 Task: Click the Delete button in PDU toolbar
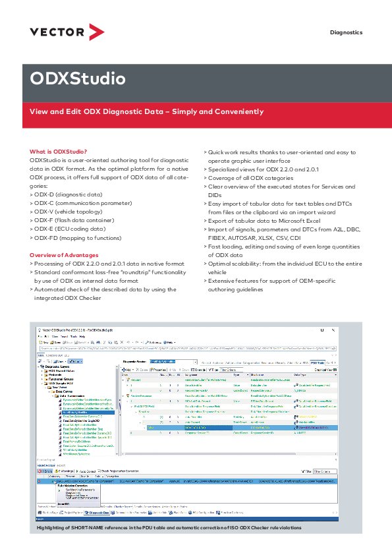pyautogui.click(x=142, y=370)
